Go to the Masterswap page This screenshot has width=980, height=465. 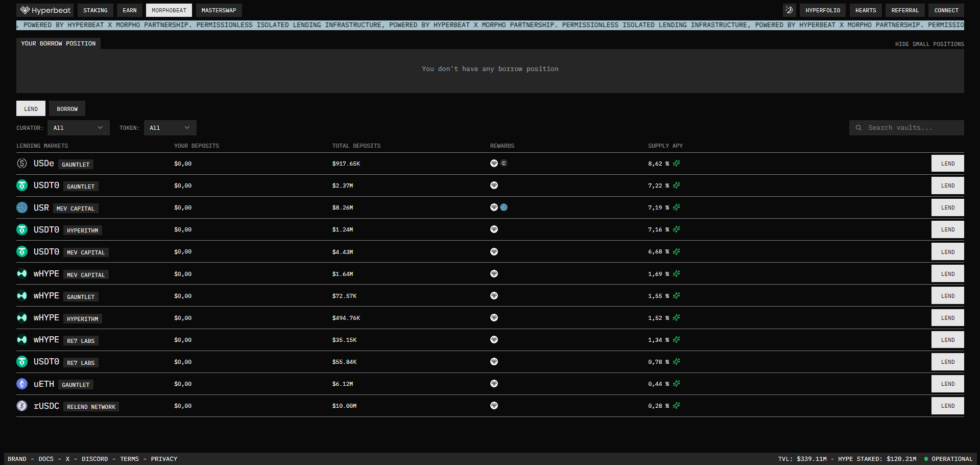pyautogui.click(x=219, y=10)
